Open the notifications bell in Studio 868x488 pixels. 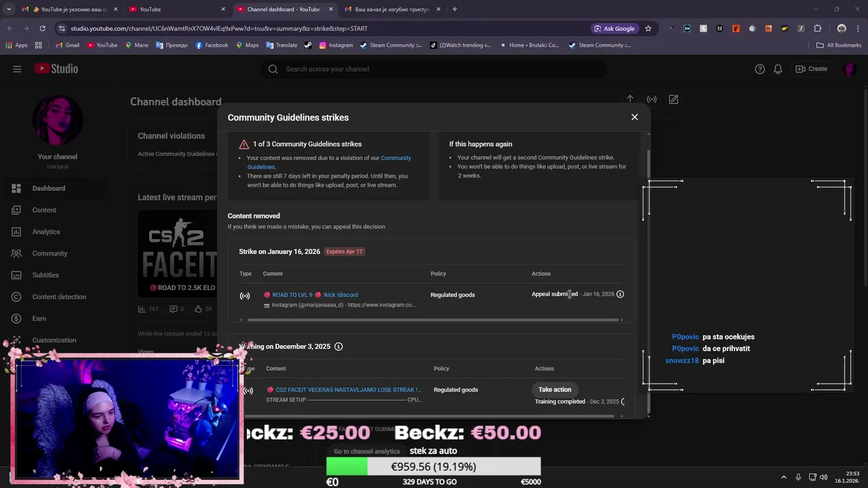(x=778, y=69)
